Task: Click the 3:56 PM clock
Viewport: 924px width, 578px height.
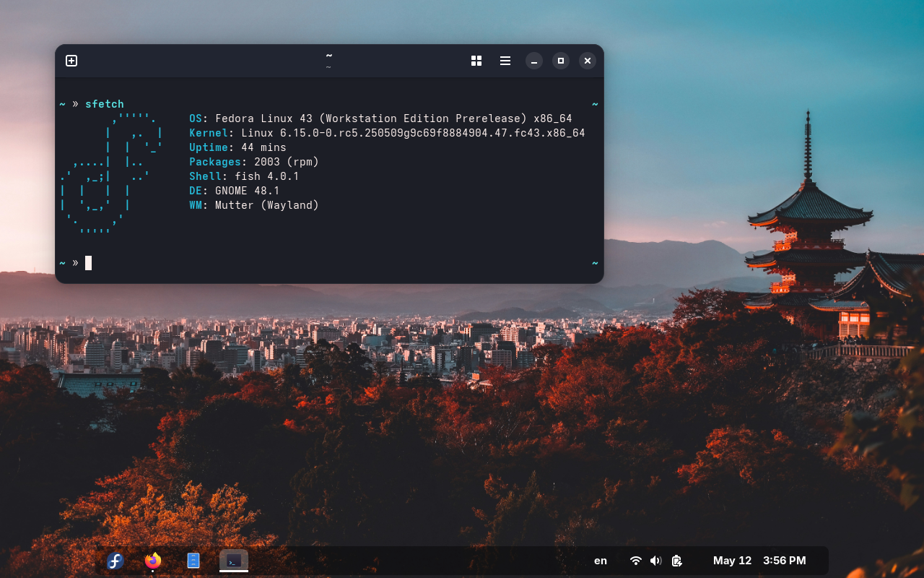Action: coord(784,561)
